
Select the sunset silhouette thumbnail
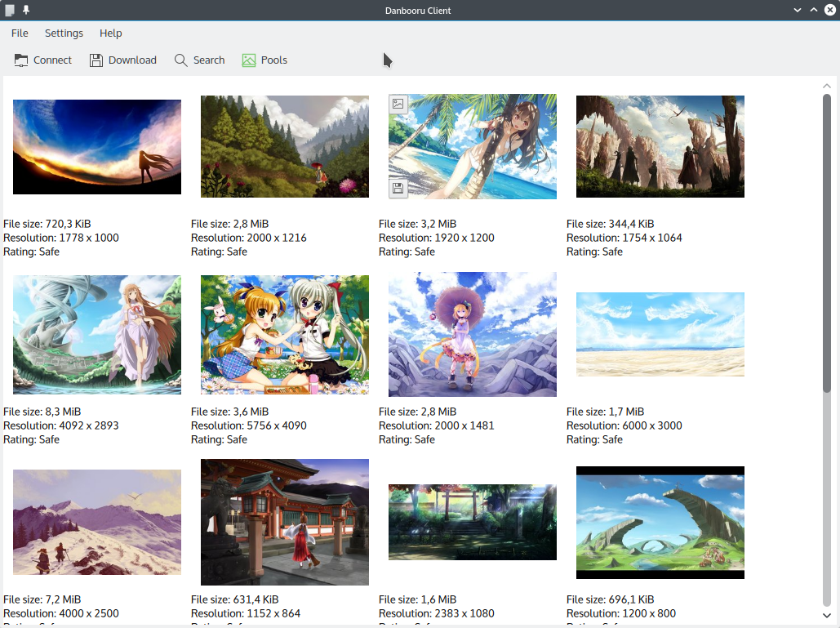tap(97, 147)
